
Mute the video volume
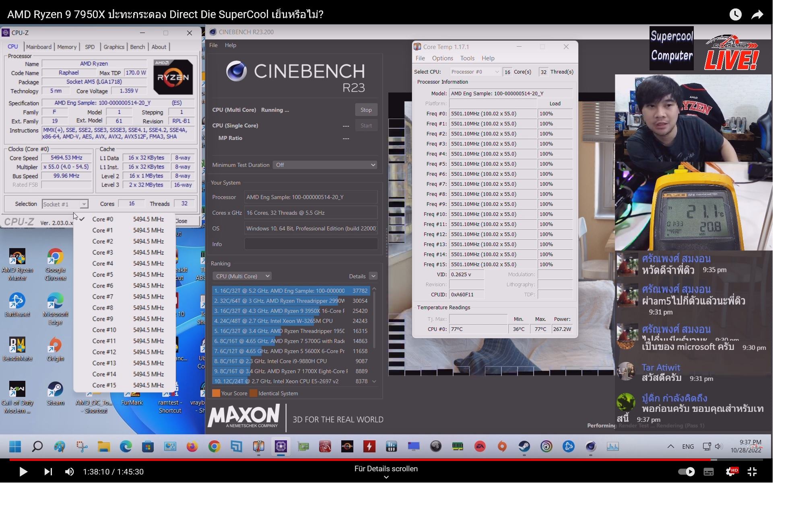click(x=70, y=472)
